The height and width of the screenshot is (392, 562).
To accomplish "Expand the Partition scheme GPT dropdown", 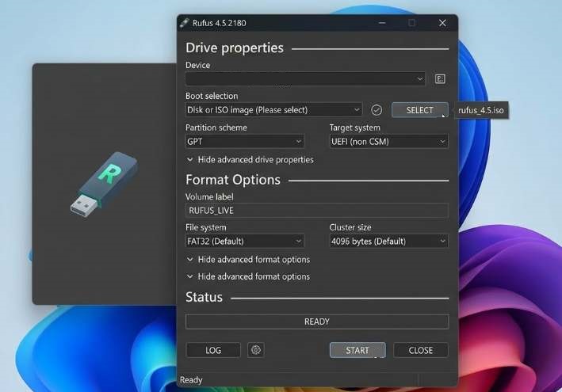I will 244,142.
